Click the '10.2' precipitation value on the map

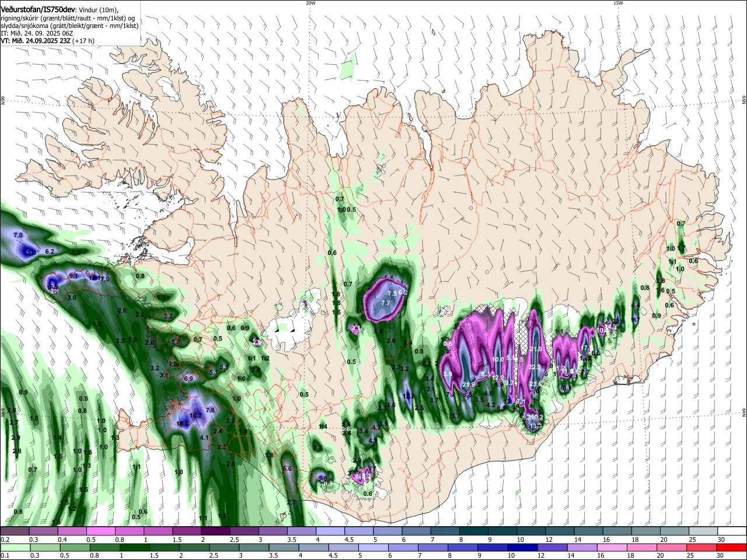[537, 417]
